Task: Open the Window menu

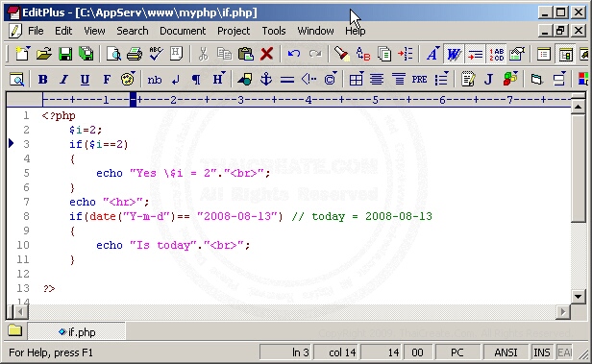Action: pos(315,31)
